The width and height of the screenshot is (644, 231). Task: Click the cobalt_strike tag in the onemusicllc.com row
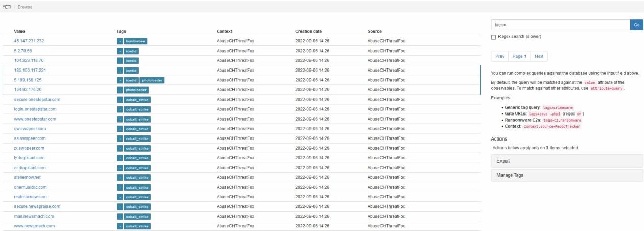point(137,187)
